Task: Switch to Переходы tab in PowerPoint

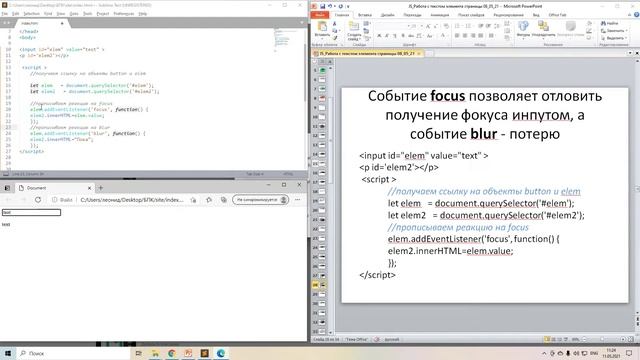Action: pos(412,15)
